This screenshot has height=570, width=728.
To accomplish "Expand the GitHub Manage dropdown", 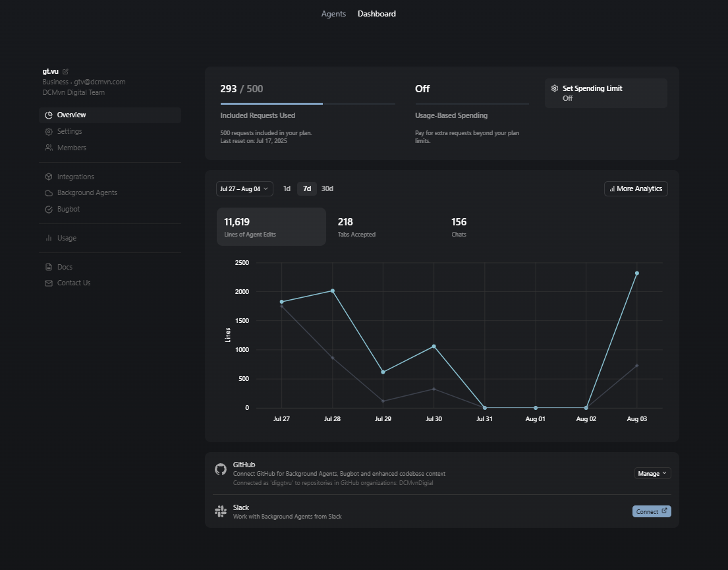I will pyautogui.click(x=652, y=473).
